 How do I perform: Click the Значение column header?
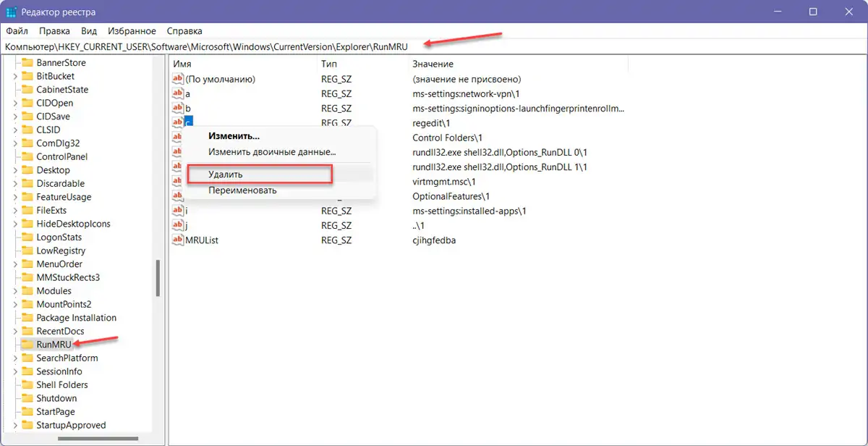tap(433, 64)
